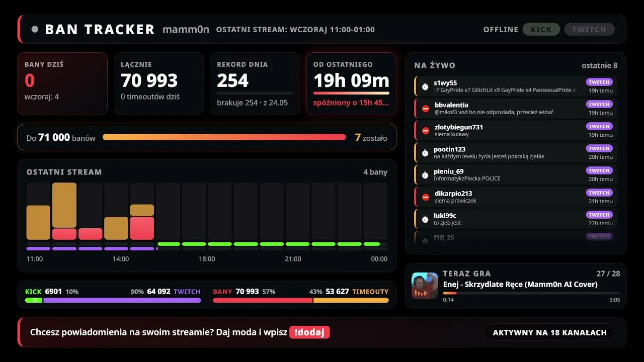The image size is (644, 362).
Task: Click username dikarpio213 in live feed
Action: coord(453,194)
